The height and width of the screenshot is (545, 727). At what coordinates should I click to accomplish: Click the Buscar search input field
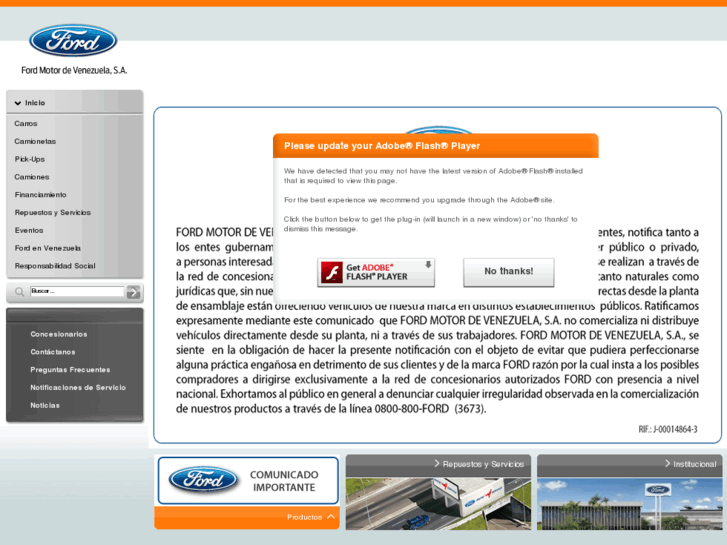[x=77, y=291]
